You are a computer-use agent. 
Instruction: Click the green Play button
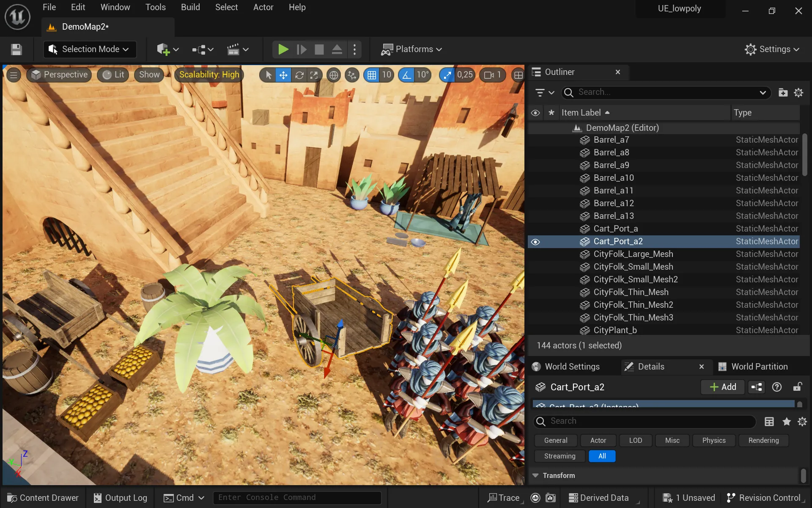click(283, 50)
